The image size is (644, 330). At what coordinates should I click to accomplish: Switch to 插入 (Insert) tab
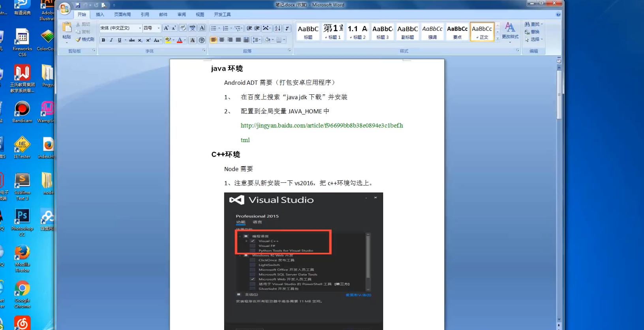pyautogui.click(x=100, y=15)
